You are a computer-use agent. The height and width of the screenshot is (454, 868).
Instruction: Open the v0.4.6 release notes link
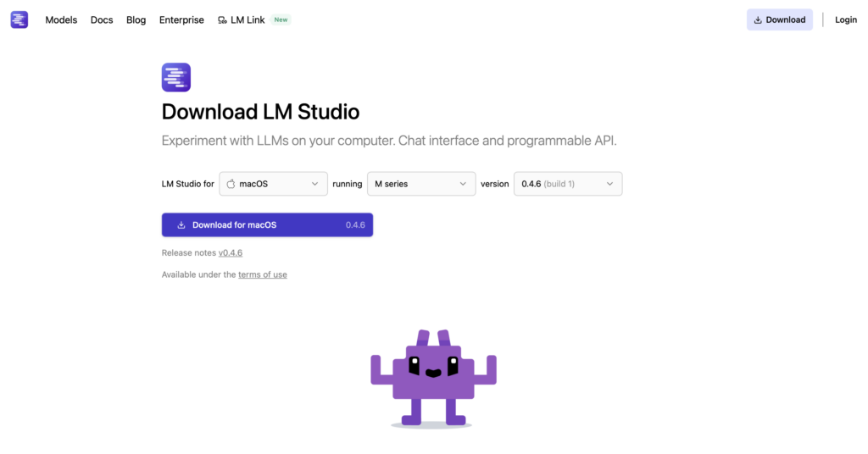point(231,252)
